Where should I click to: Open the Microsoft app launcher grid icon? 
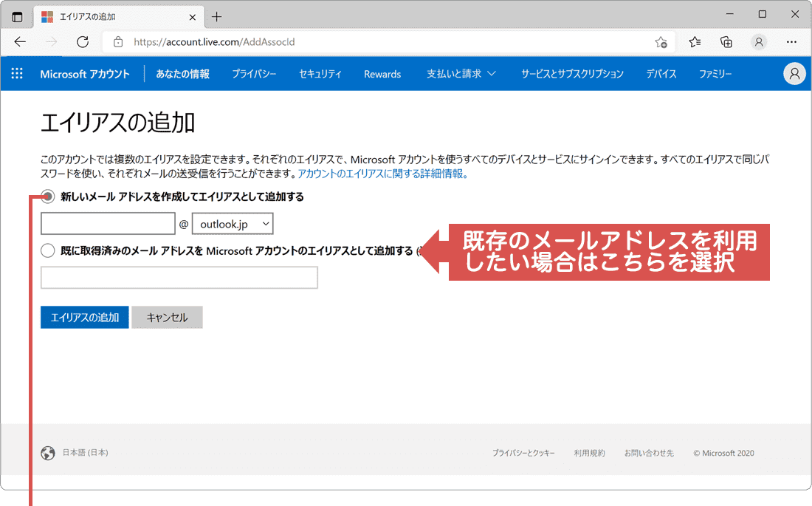(x=16, y=73)
